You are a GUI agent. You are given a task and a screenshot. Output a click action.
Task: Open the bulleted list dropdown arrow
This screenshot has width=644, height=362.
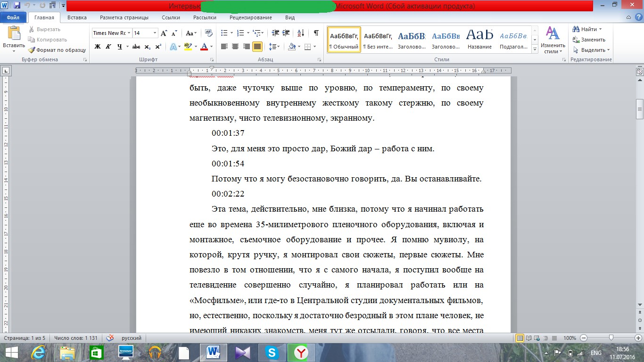[x=231, y=33]
